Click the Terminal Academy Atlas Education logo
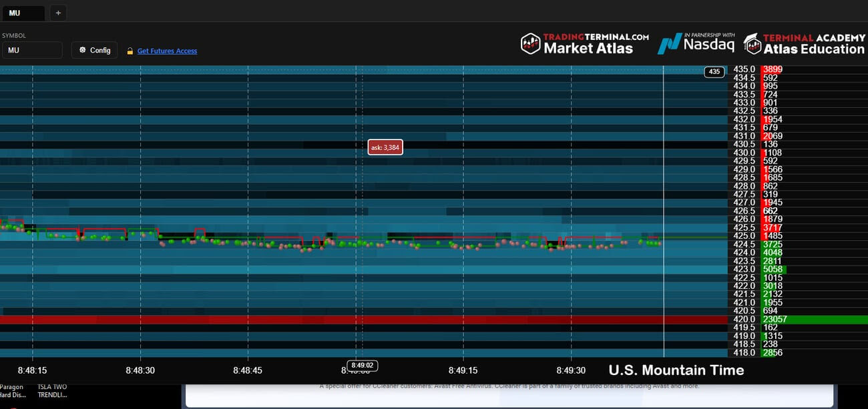 [x=804, y=43]
